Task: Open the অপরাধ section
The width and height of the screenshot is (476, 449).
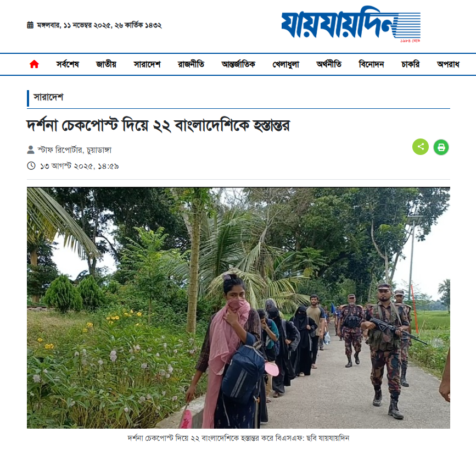Action: coord(448,64)
